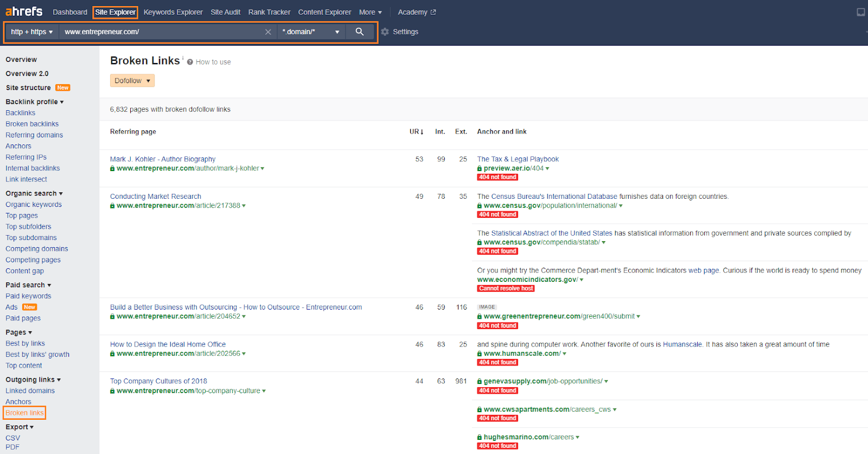This screenshot has height=454, width=868.
Task: Open Site structure in sidebar
Action: pos(28,88)
